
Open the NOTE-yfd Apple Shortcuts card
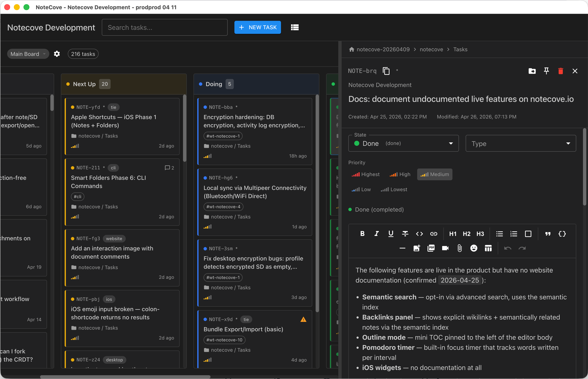122,126
